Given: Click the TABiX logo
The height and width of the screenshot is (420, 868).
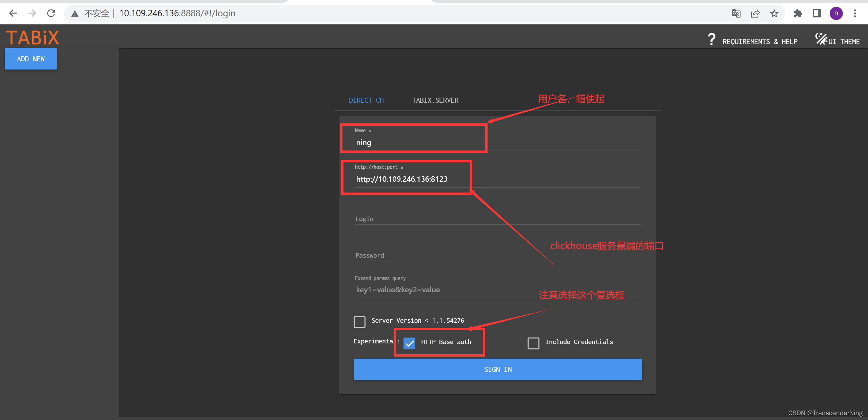Looking at the screenshot, I should pos(32,37).
